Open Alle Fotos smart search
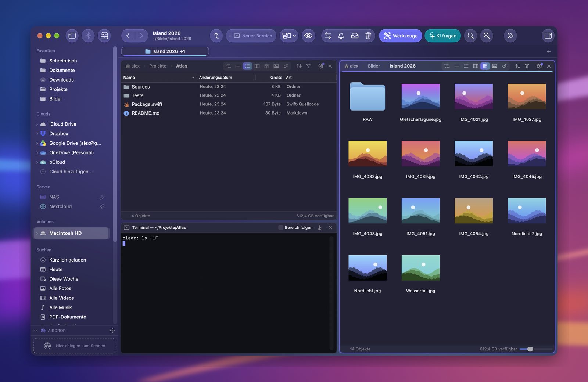The image size is (588, 382). tap(55, 288)
